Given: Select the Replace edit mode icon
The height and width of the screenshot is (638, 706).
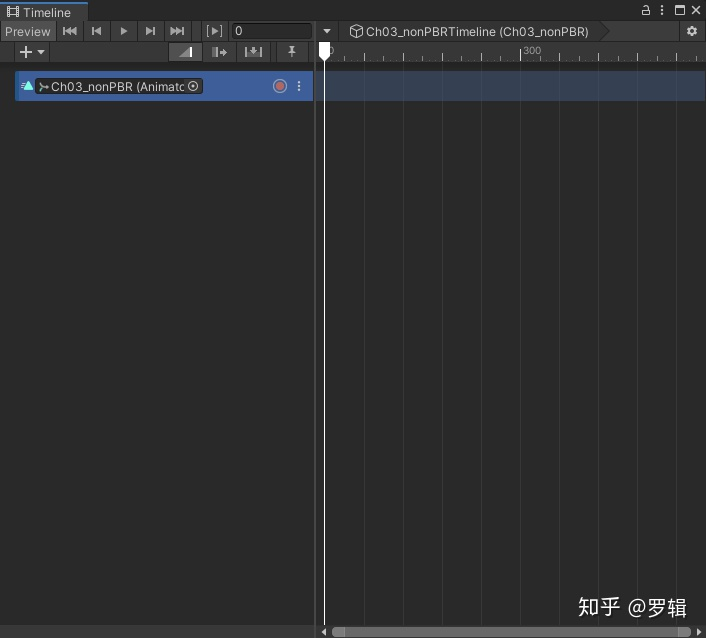Looking at the screenshot, I should pos(253,52).
